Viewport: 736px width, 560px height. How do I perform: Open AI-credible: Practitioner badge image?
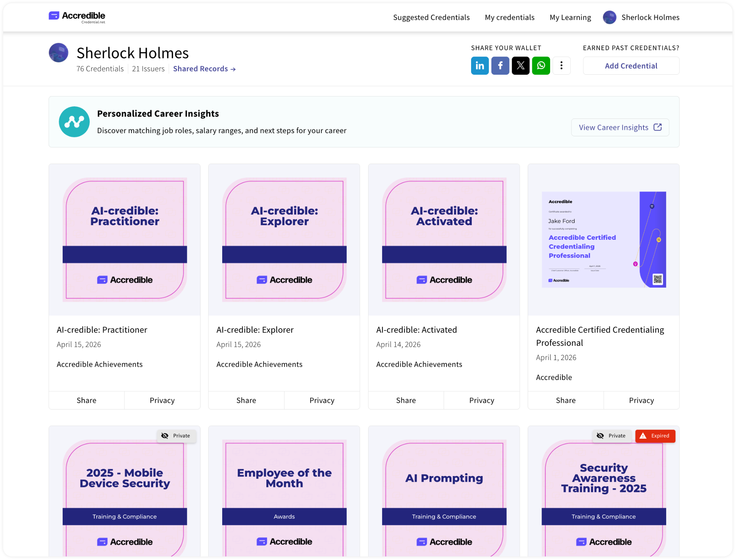coord(125,240)
